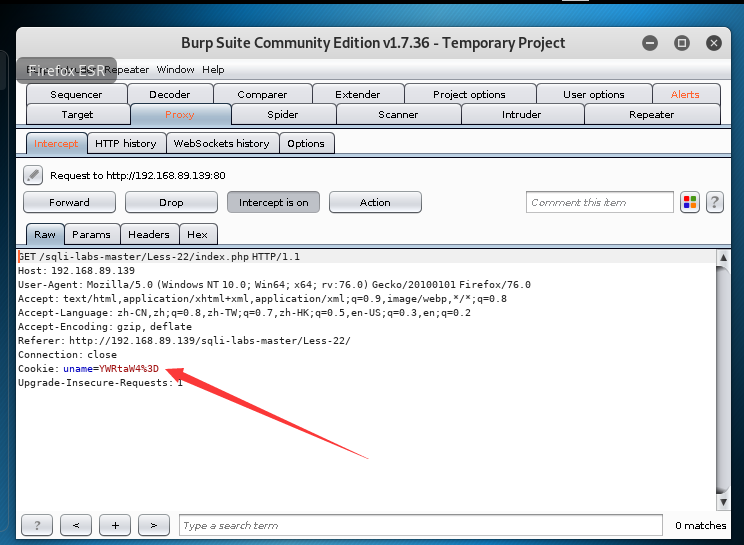Forward the intercepted request

click(69, 203)
